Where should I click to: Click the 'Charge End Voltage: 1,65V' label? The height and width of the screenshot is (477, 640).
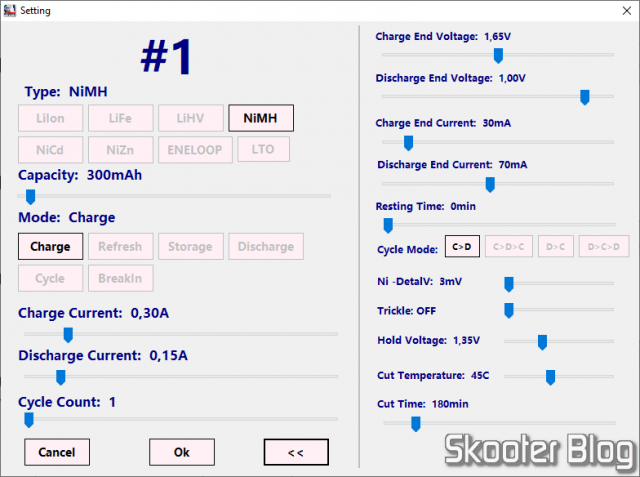[443, 36]
